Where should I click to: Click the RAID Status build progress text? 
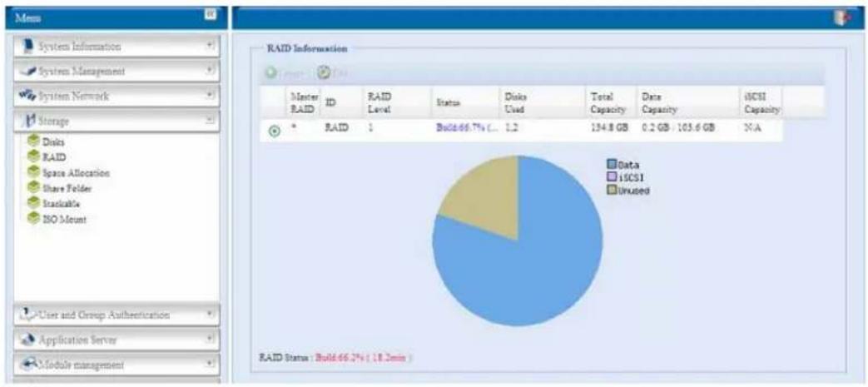363,358
